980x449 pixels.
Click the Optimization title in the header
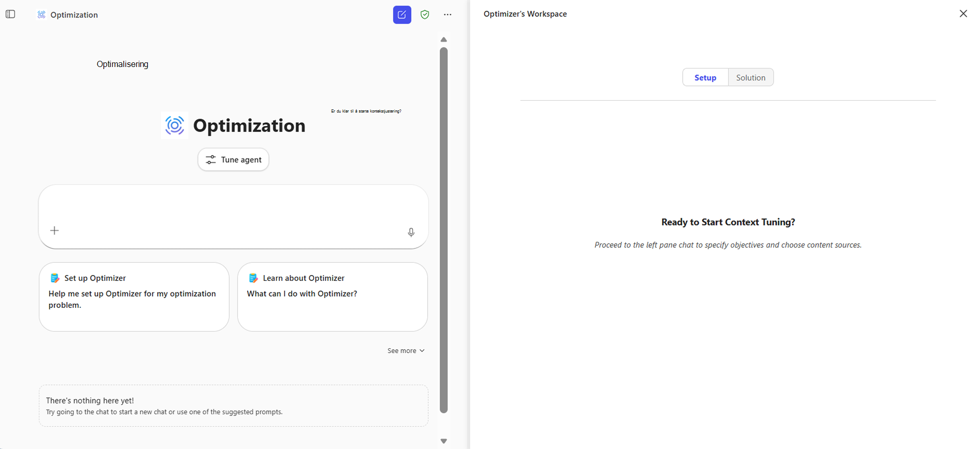[74, 15]
